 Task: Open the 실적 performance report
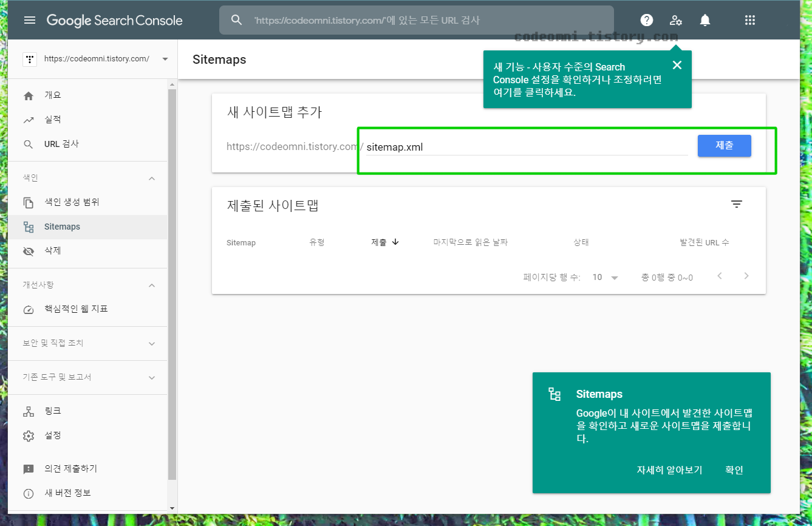click(88, 120)
